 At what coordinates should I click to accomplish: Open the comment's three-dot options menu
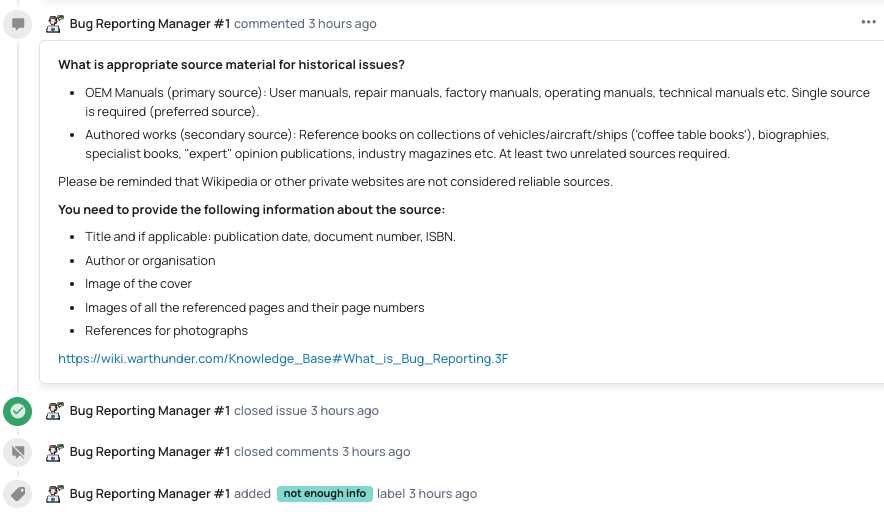coord(868,23)
